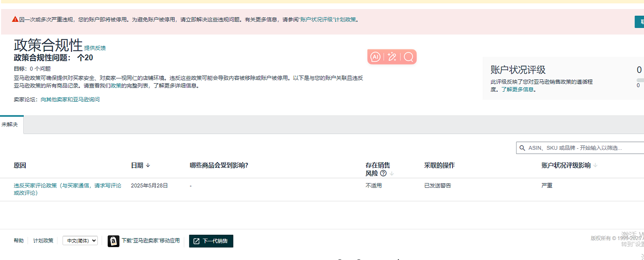This screenshot has width=644, height=260.
Task: Click the 哪些商品会受到影响? column header
Action: [219, 165]
